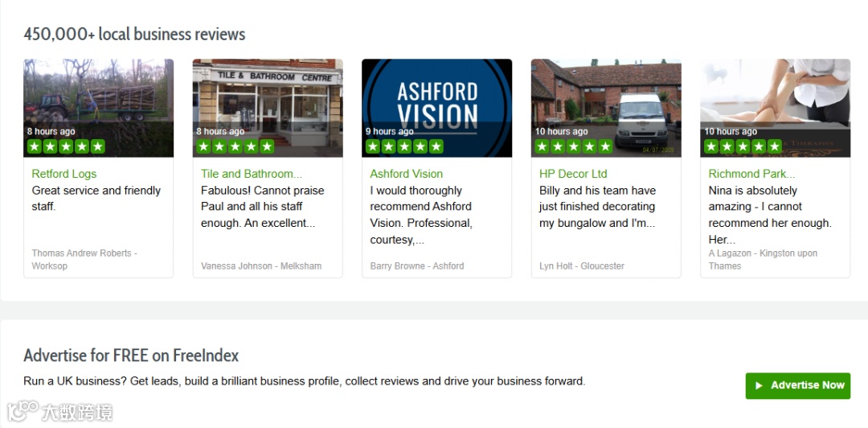
Task: Open the Tile and Bathroom... listing link
Action: pyautogui.click(x=252, y=174)
